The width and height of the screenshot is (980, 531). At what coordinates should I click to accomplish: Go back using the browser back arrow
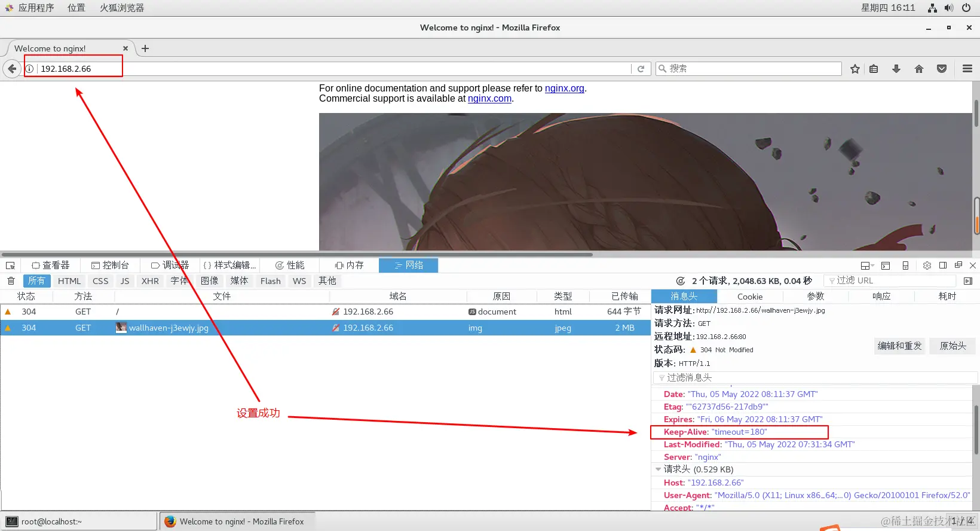(x=12, y=69)
